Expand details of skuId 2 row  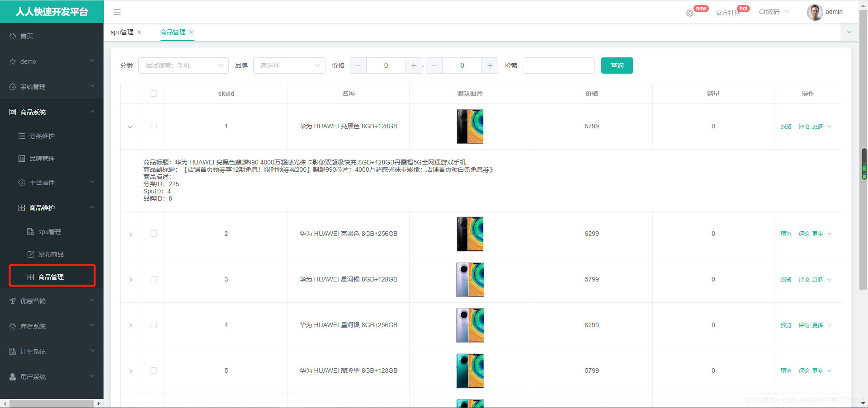coord(131,234)
